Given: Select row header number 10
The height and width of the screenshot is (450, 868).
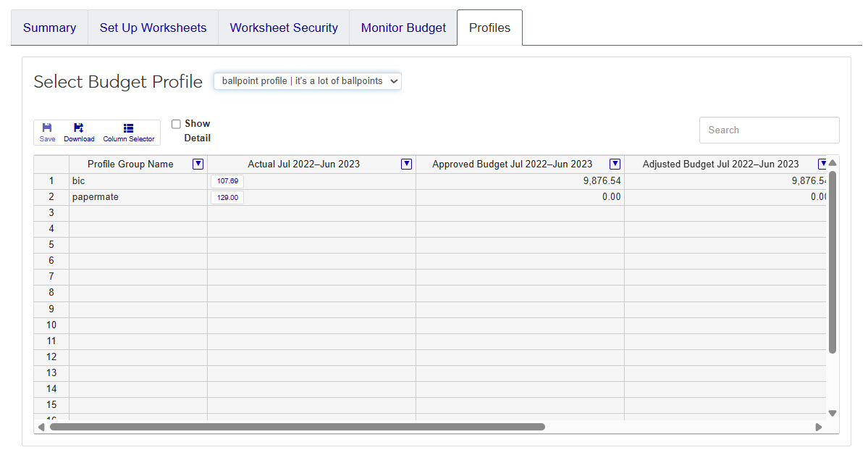Looking at the screenshot, I should 51,325.
